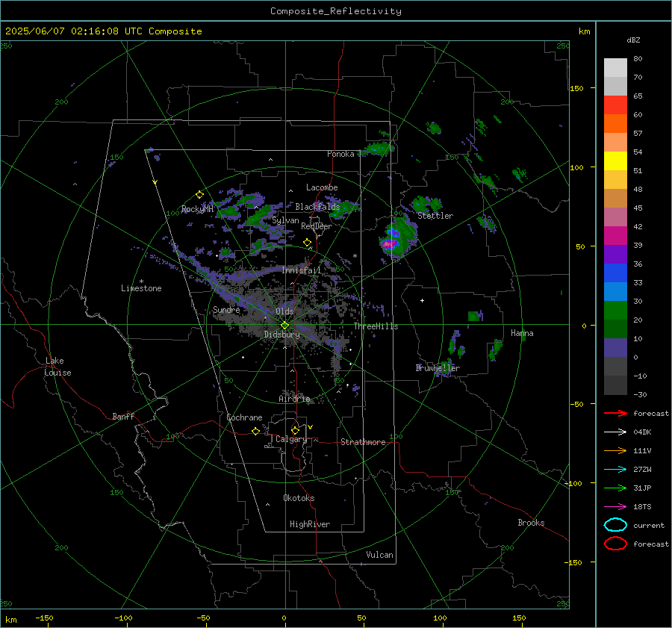The height and width of the screenshot is (628, 672).
Task: Click the RockyMH label
Action: [x=197, y=209]
